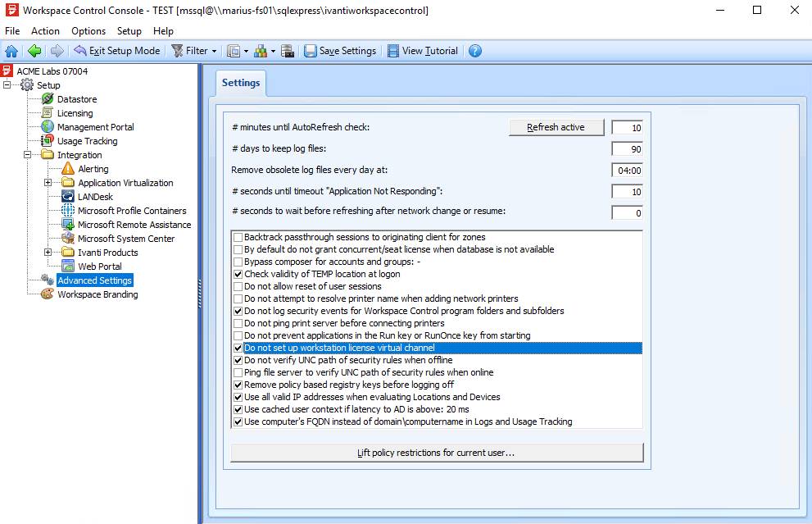Select the Usage Tracking icon
This screenshot has width=812, height=524.
[x=48, y=140]
